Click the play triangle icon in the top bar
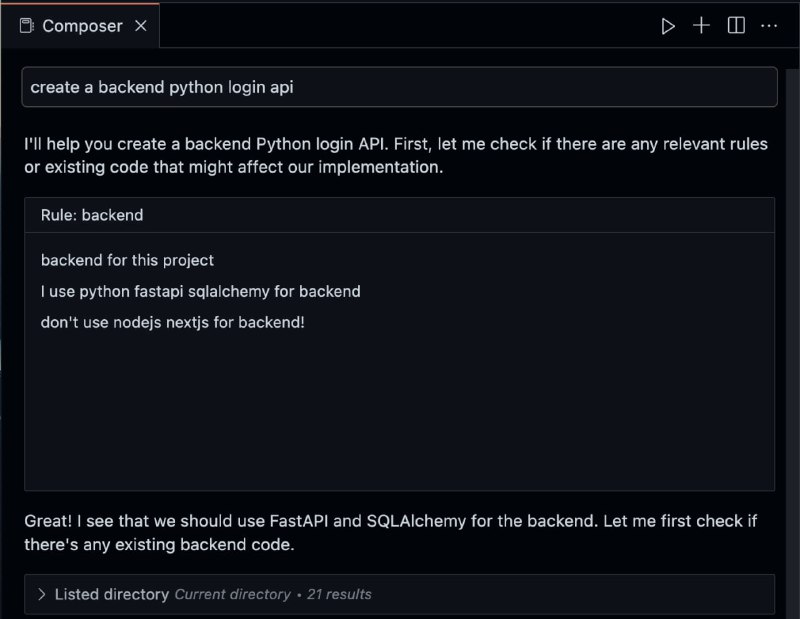The image size is (800, 619). [667, 26]
